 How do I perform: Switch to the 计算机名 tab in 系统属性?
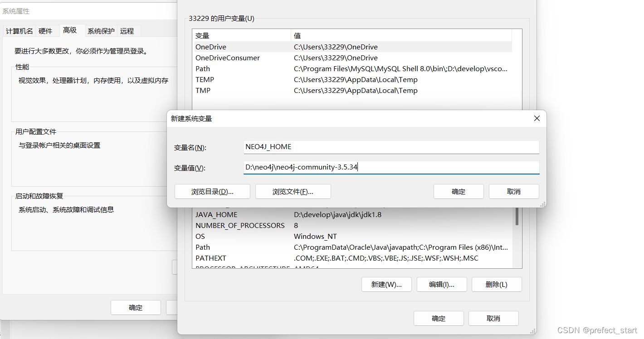click(19, 31)
